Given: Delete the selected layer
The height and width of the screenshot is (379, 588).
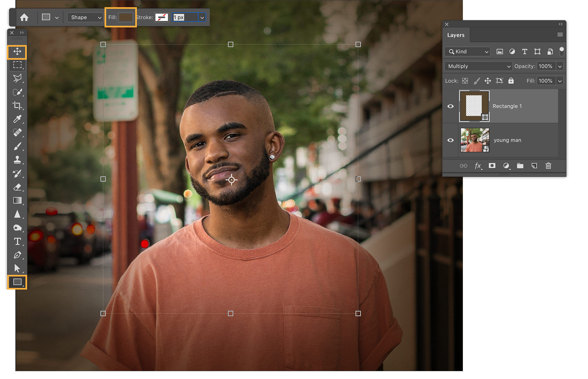Looking at the screenshot, I should point(548,166).
